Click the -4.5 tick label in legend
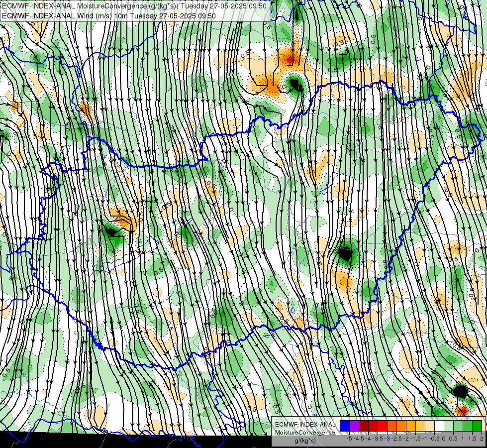The height and width of the screenshot is (448, 487). [359, 439]
